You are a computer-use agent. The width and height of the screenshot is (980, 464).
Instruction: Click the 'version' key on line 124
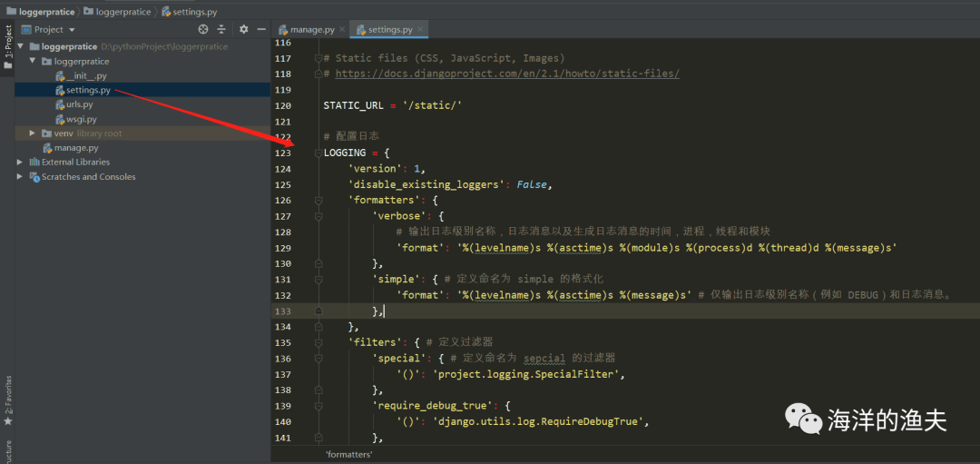point(375,169)
